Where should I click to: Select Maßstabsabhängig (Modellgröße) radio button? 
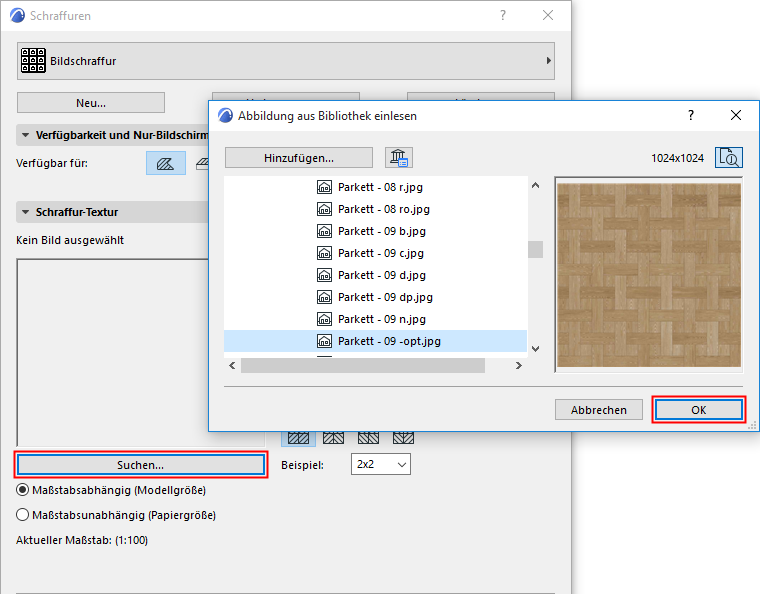(22, 490)
